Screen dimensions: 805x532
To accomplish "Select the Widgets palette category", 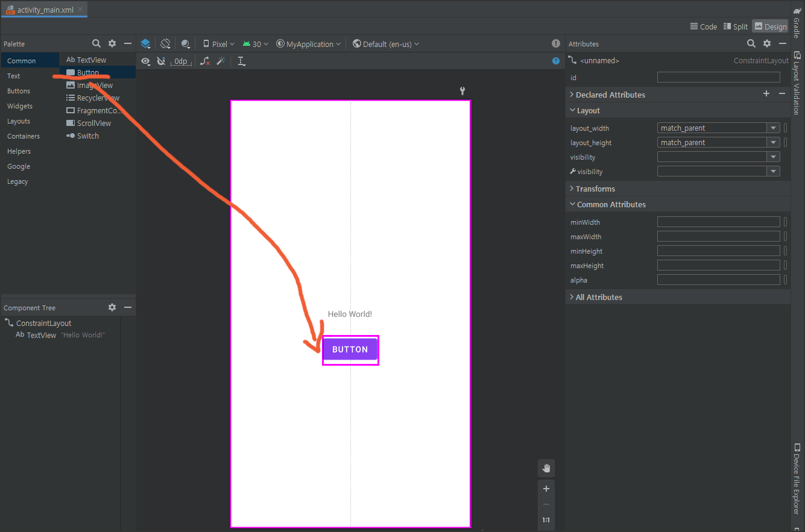I will (x=30, y=106).
